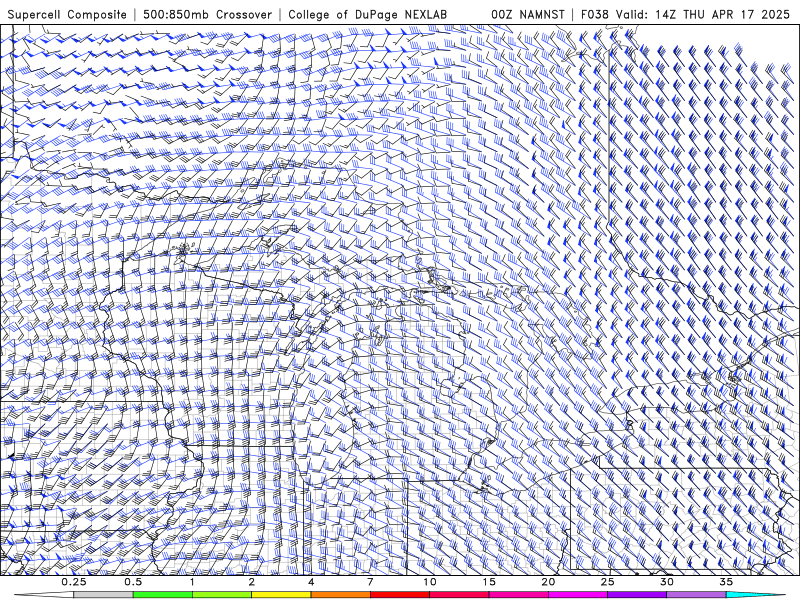Click the bright green 0.5–1 color bar segment
This screenshot has width=800, height=600.
pos(162,595)
